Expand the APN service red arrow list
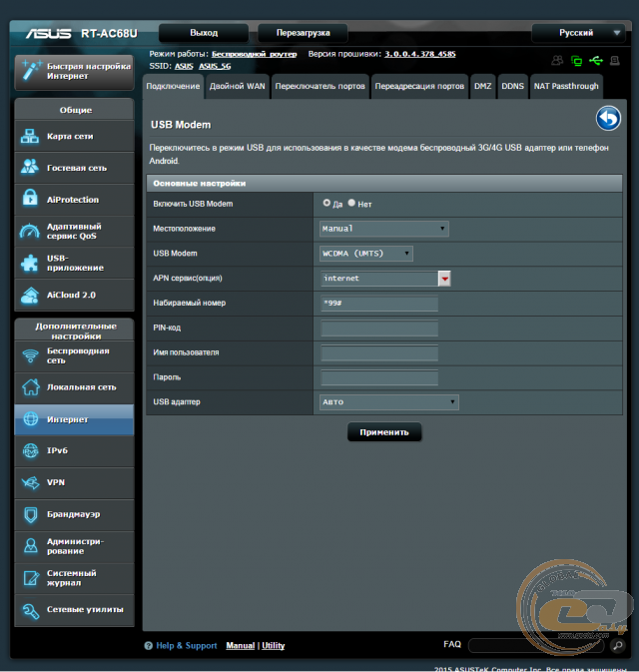639x672 pixels. pyautogui.click(x=444, y=279)
